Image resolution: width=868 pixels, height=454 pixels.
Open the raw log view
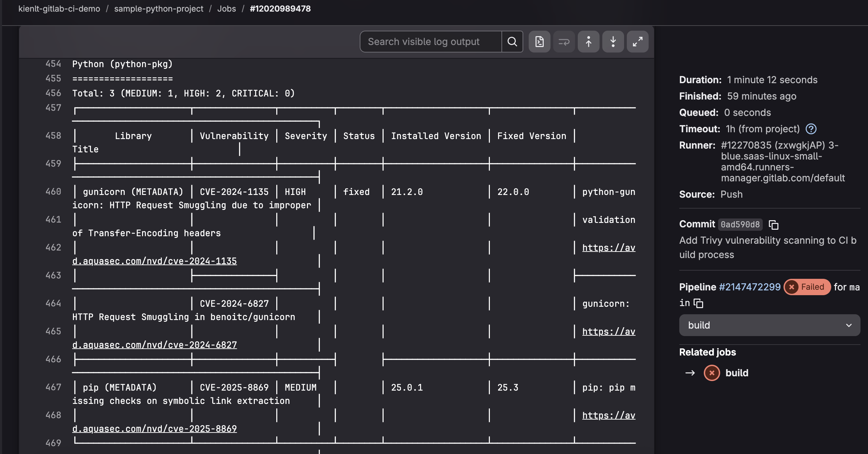(539, 42)
